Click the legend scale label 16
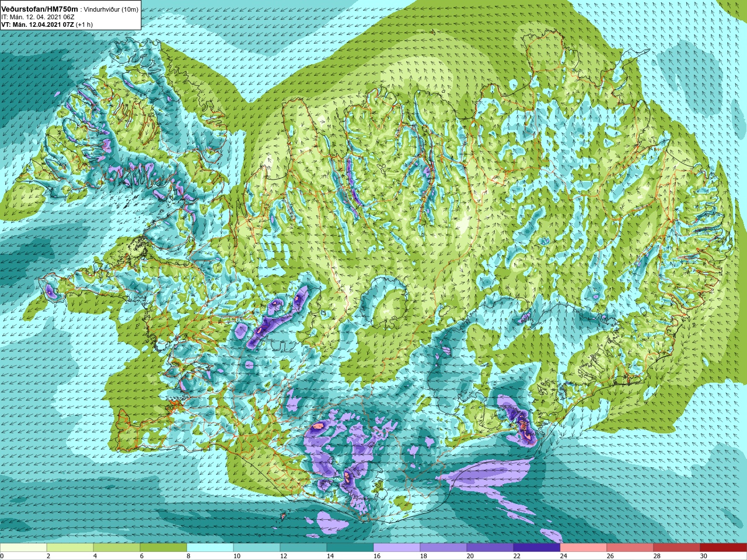747x560 pixels. [376, 556]
